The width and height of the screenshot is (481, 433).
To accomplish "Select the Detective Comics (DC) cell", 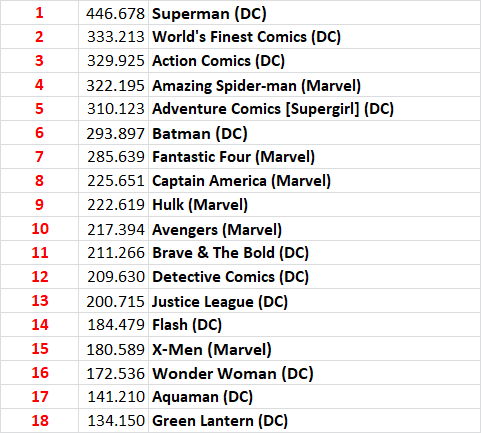I will 314,277.
